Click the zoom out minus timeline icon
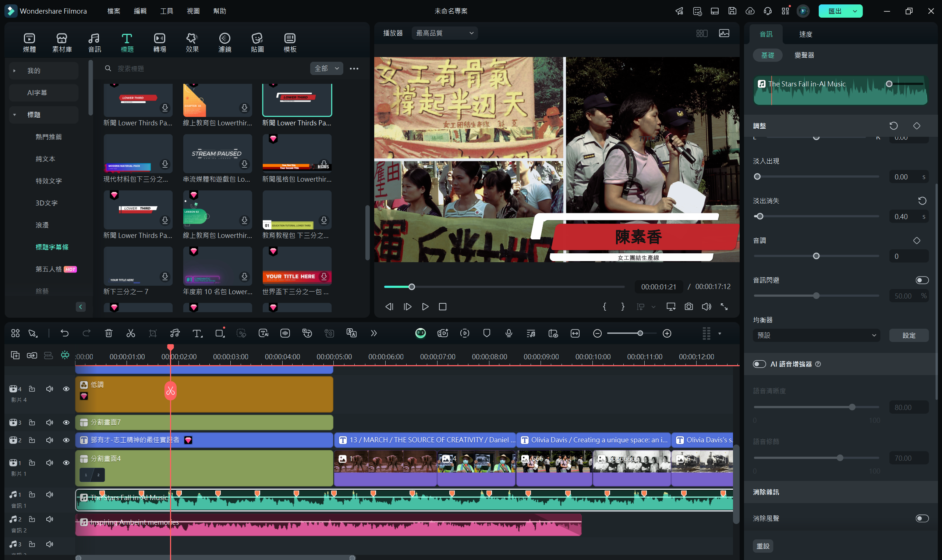 597,333
